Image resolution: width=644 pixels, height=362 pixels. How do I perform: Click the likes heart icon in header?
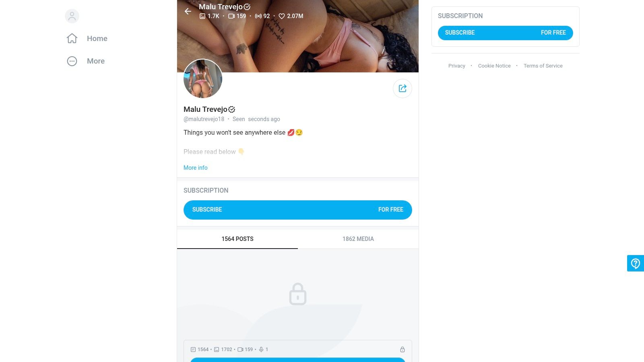tap(282, 16)
